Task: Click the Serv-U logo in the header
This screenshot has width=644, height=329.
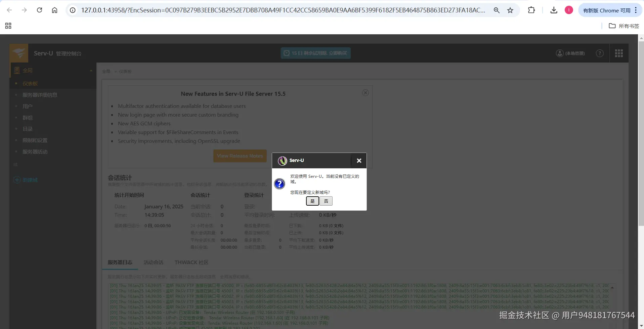Action: pyautogui.click(x=19, y=53)
